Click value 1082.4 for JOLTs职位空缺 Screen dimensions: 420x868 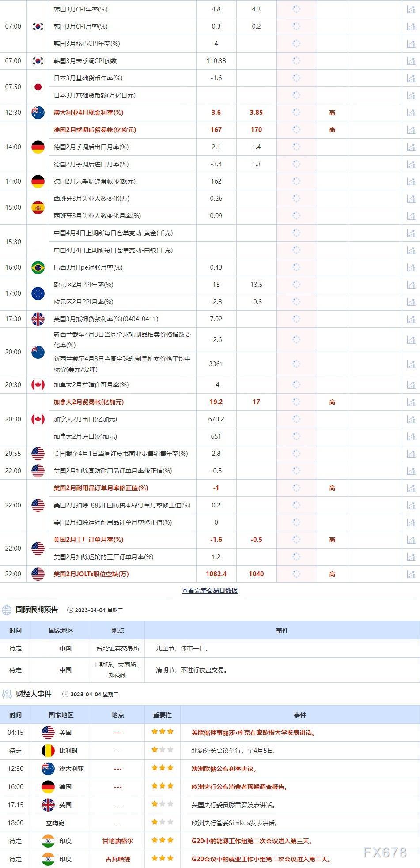pyautogui.click(x=216, y=574)
